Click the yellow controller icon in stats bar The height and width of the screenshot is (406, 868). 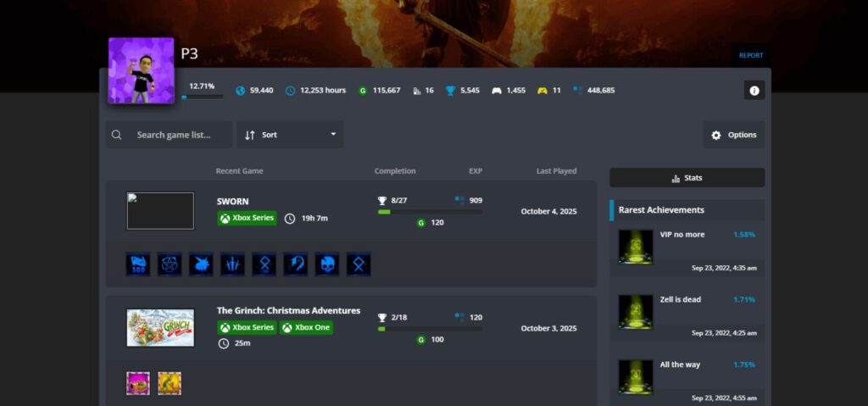coord(542,91)
